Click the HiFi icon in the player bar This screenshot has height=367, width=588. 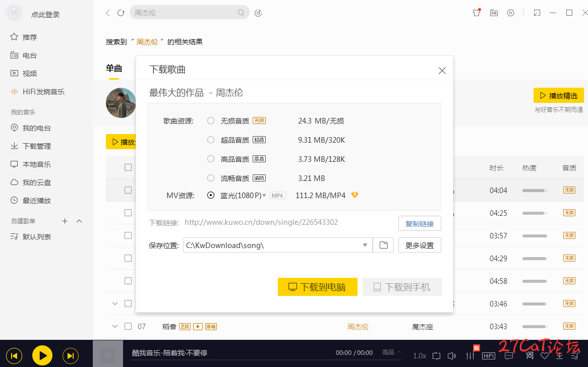pyautogui.click(x=489, y=356)
